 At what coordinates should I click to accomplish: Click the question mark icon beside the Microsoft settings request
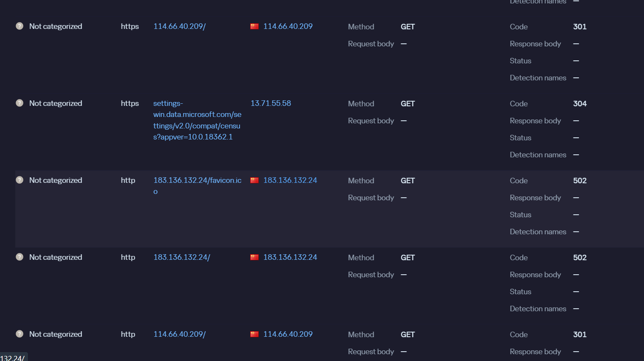click(x=20, y=103)
